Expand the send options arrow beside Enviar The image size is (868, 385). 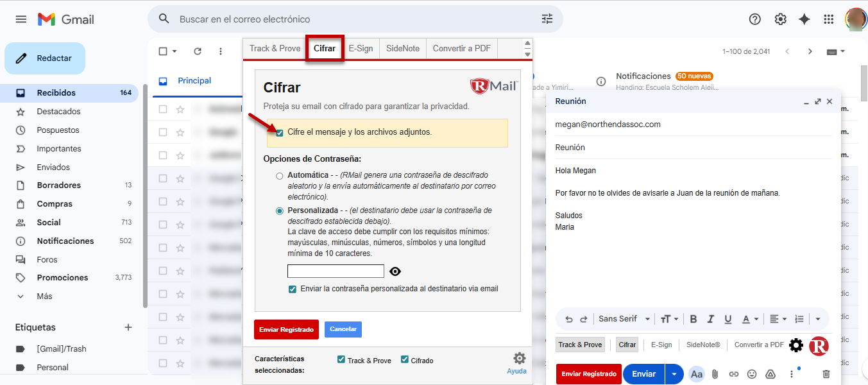click(674, 374)
